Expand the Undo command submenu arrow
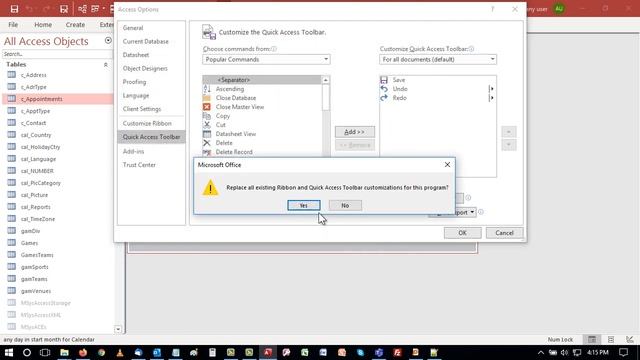Image resolution: width=640 pixels, height=360 pixels. click(491, 89)
